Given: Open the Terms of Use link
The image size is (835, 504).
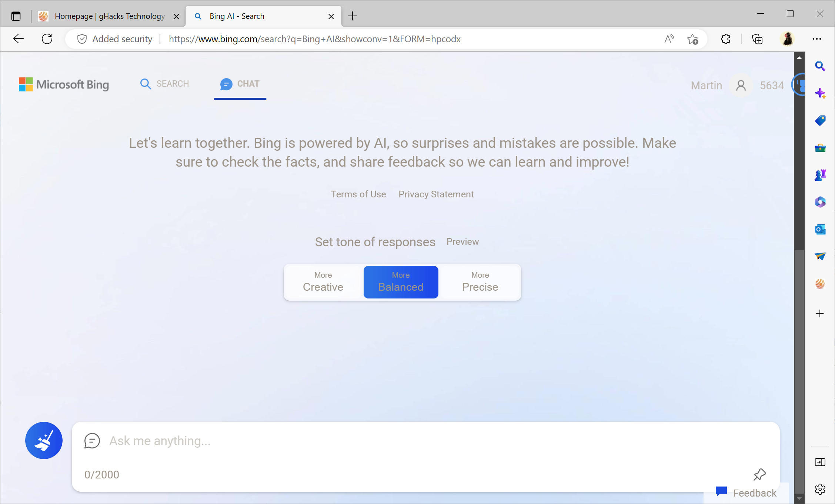Looking at the screenshot, I should coord(358,194).
